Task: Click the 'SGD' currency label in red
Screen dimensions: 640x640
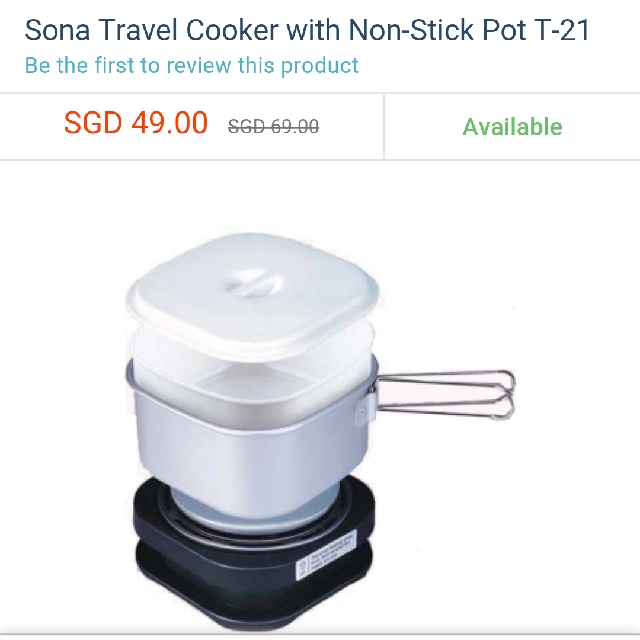Action: coord(93,122)
